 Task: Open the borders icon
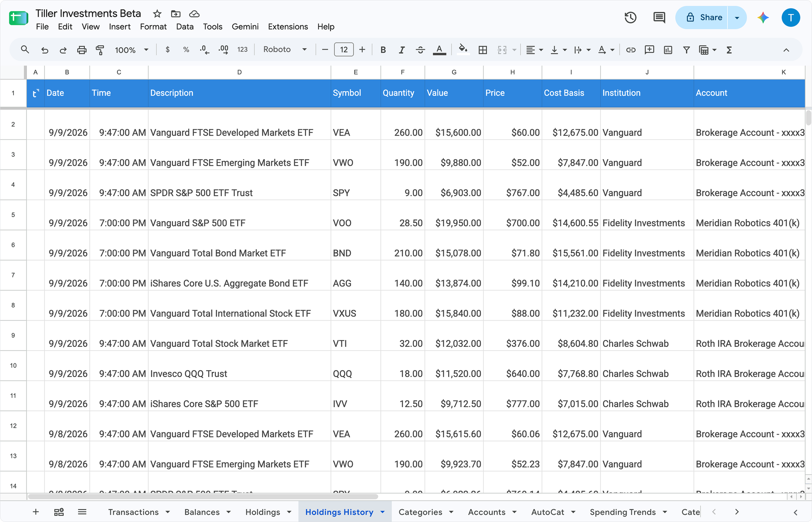tap(482, 50)
